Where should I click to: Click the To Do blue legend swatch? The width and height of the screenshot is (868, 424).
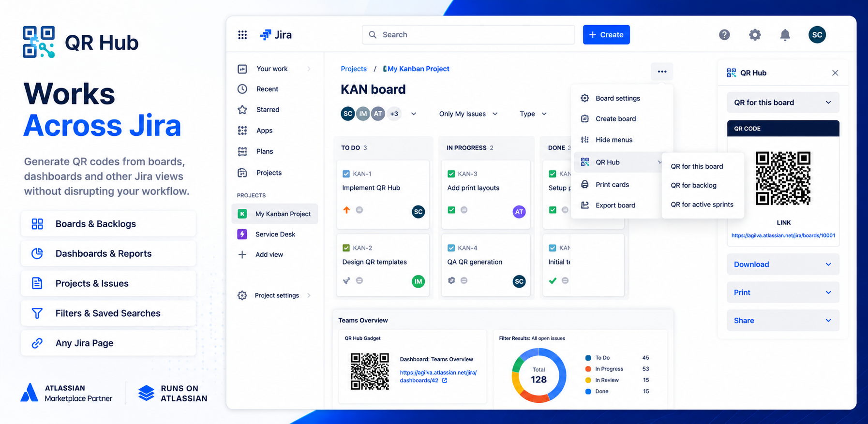588,358
